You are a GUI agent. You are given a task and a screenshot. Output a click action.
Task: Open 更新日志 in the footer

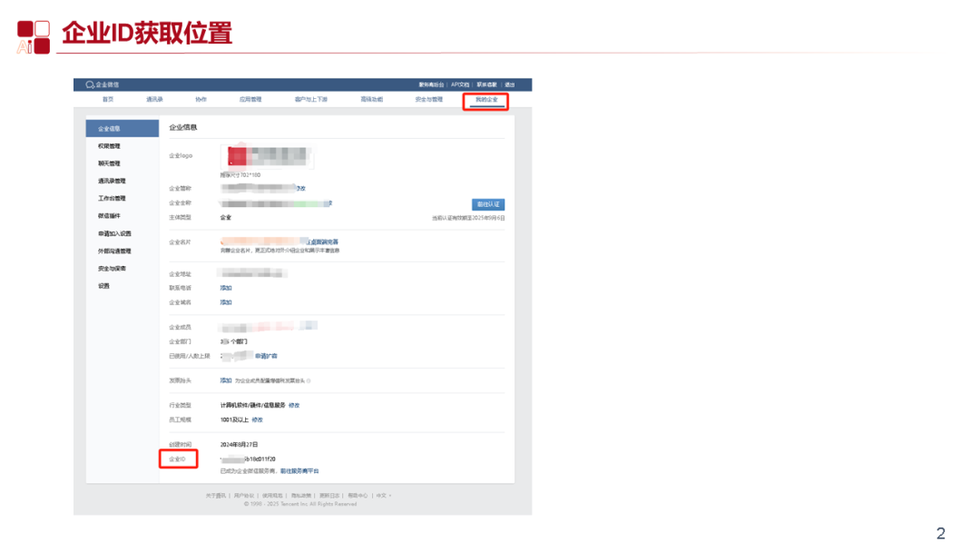(329, 496)
